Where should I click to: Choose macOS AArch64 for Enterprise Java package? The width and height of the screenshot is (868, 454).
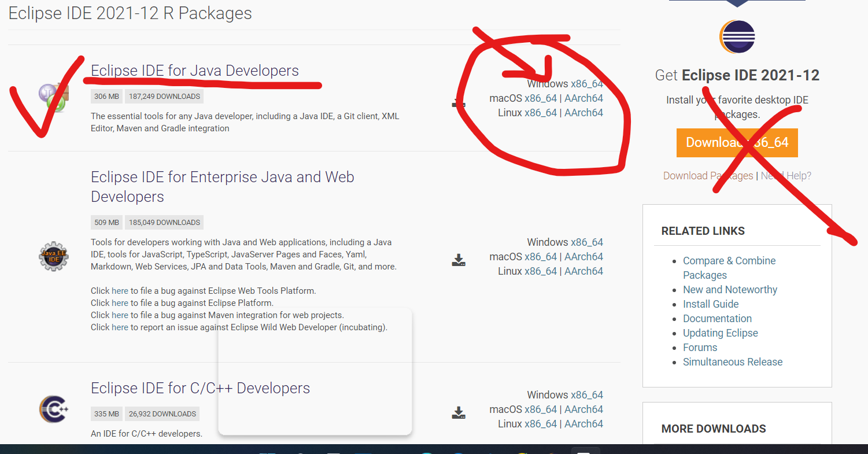tap(583, 257)
